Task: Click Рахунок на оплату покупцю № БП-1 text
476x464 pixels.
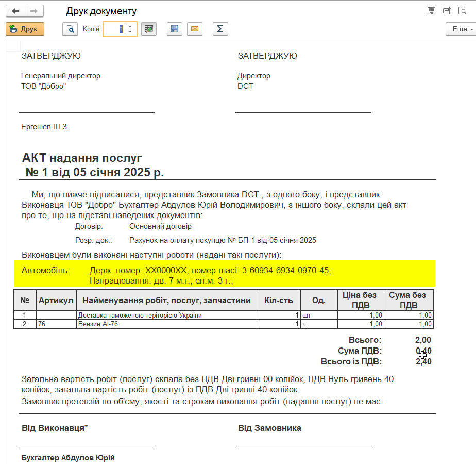Action: pyautogui.click(x=223, y=240)
